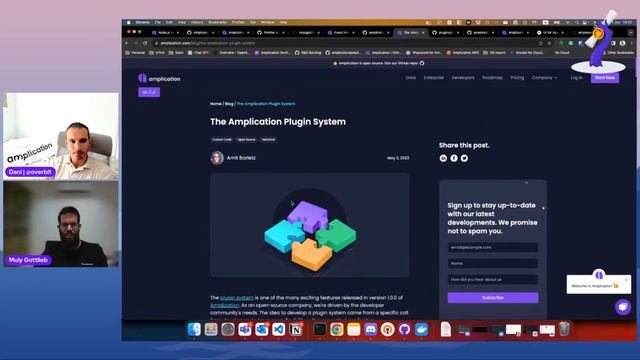This screenshot has width=640, height=360.
Task: Focus the email field in the signup form
Action: tap(493, 247)
